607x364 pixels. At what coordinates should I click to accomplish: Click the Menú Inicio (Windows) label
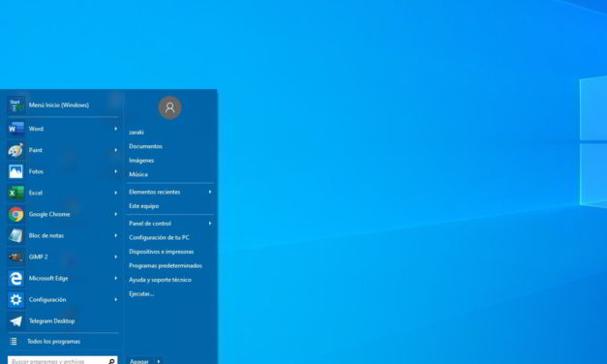click(x=59, y=105)
